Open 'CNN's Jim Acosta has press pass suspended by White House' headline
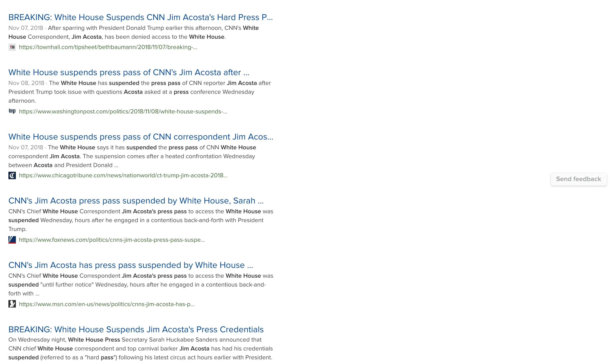Viewport: 610px width, 364px height. (x=130, y=265)
